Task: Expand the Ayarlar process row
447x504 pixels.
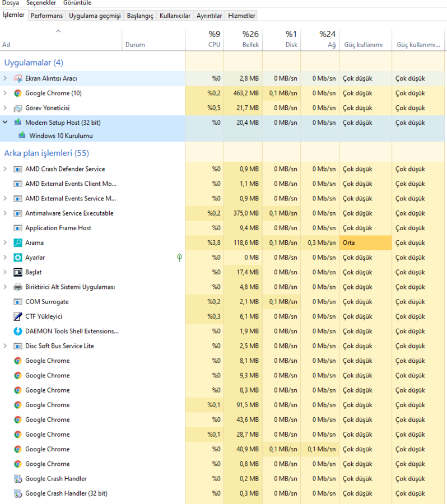Action: 5,258
